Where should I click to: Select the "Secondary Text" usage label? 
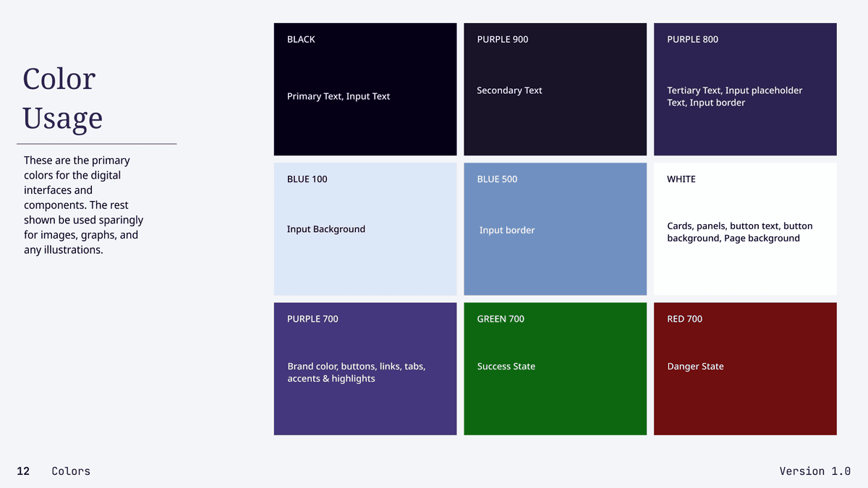point(509,90)
